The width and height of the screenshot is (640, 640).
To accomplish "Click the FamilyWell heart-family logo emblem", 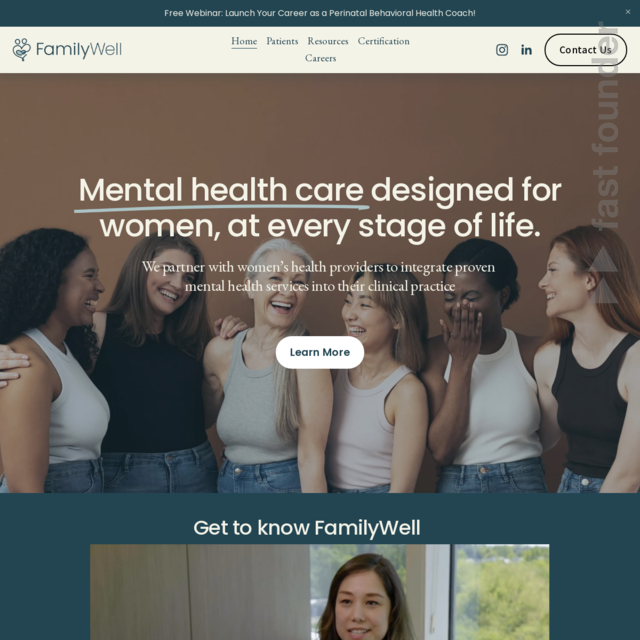I will 22,49.
